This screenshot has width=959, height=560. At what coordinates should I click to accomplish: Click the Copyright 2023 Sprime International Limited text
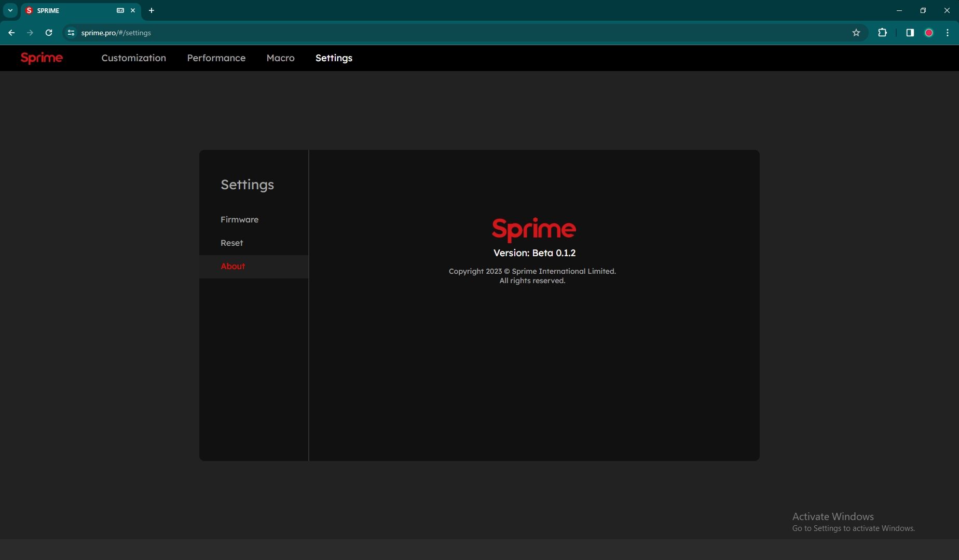click(532, 271)
